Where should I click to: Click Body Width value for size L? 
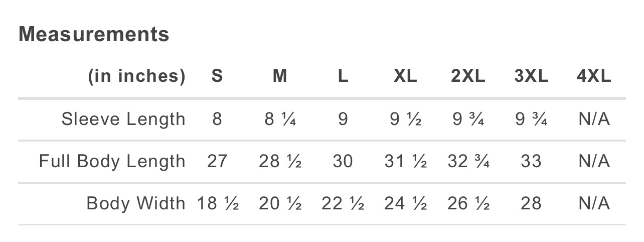(x=343, y=204)
